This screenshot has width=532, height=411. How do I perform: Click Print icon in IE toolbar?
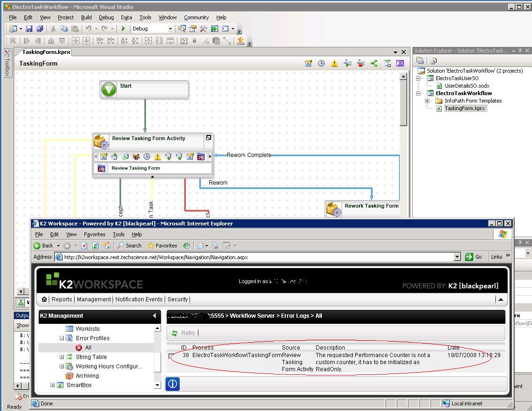[x=215, y=246]
